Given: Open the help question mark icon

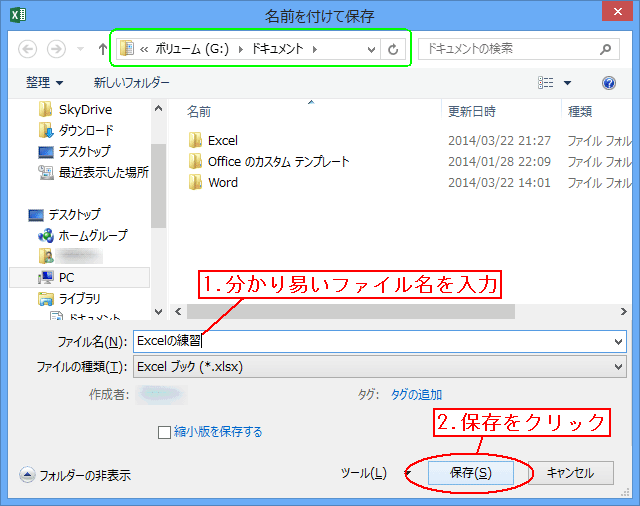Looking at the screenshot, I should pos(608,83).
